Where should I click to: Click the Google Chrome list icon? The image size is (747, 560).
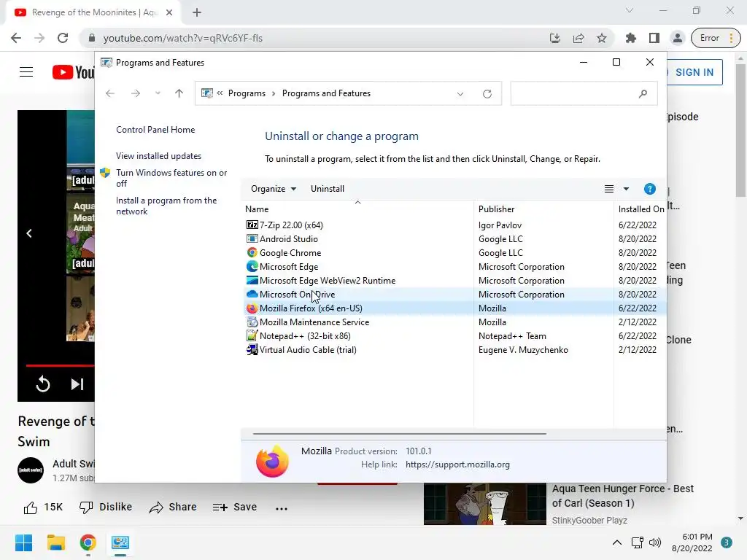[252, 252]
